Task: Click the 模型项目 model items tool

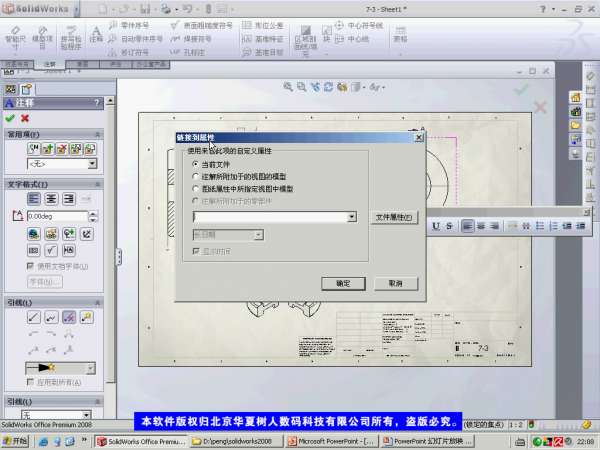Action: point(42,38)
